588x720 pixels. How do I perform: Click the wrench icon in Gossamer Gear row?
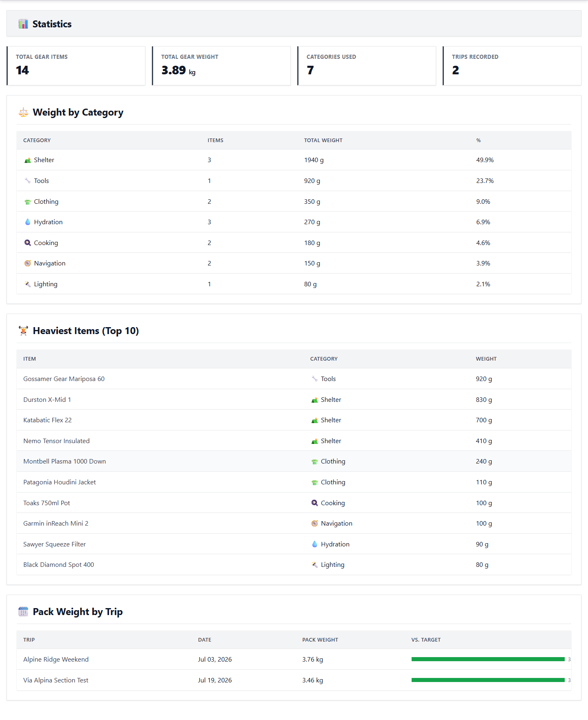point(314,379)
